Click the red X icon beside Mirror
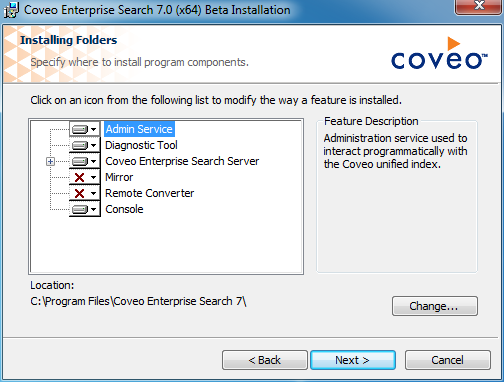 pyautogui.click(x=80, y=177)
